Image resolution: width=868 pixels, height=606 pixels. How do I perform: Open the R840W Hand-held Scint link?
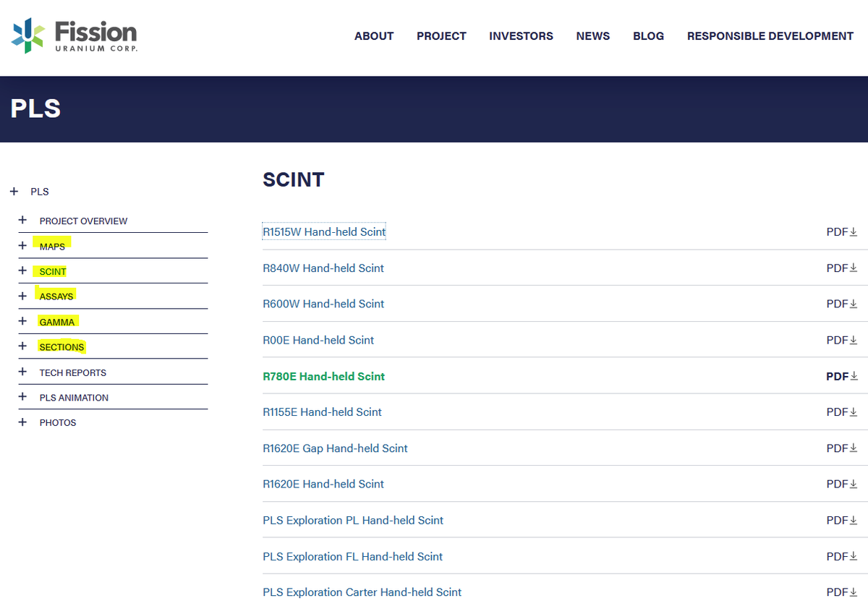point(323,268)
